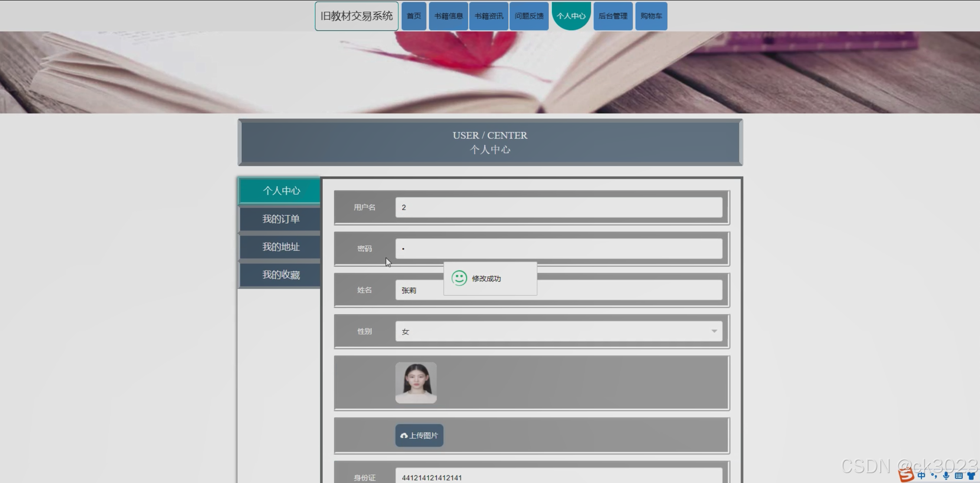
Task: Click the green smiley success icon
Action: pyautogui.click(x=459, y=278)
